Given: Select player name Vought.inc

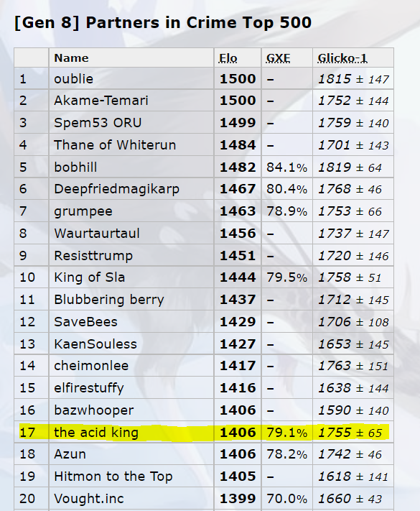Looking at the screenshot, I should (x=89, y=499).
